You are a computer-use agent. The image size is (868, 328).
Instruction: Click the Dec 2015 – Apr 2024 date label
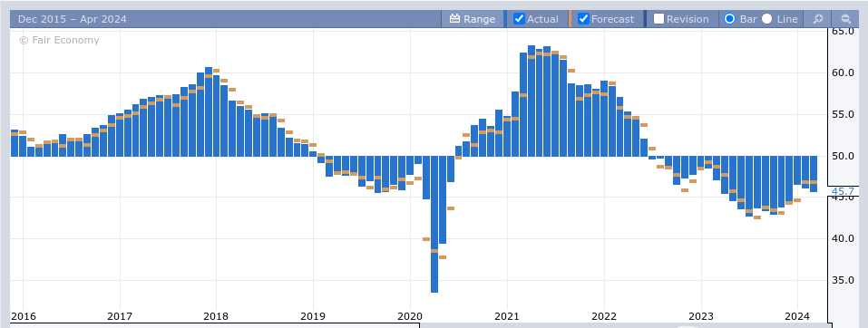coord(72,19)
